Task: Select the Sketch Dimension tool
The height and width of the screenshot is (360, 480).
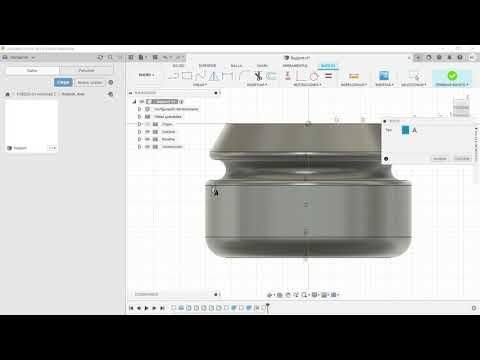Action: (x=227, y=76)
